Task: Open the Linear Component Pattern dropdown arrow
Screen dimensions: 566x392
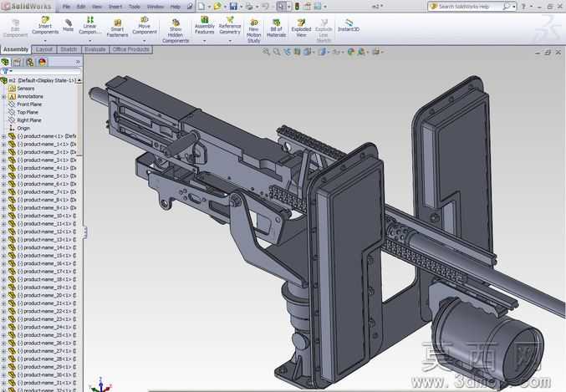Action: coord(89,40)
